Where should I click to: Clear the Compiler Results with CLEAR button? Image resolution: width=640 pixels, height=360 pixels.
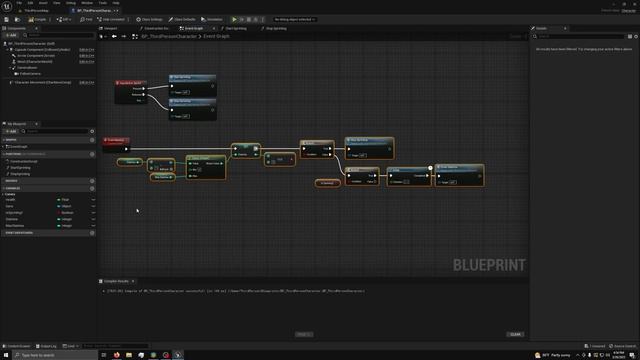pos(516,334)
